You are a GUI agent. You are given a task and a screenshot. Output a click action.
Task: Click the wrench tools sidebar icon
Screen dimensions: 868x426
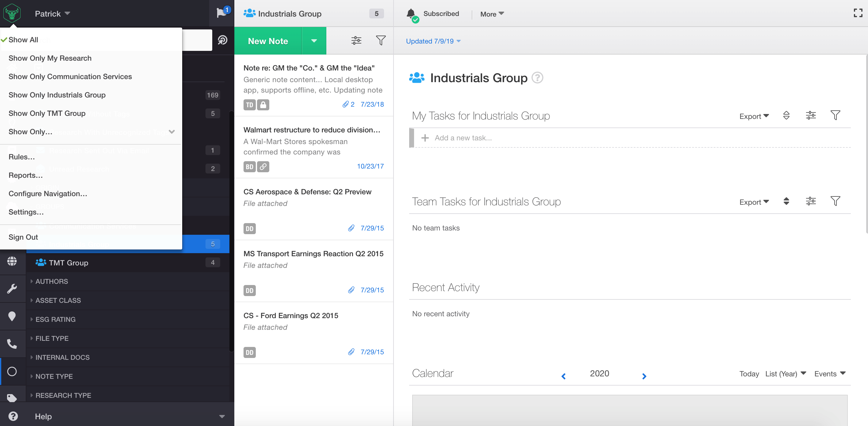pos(12,289)
